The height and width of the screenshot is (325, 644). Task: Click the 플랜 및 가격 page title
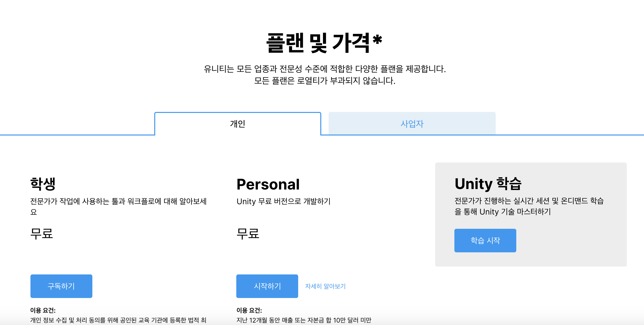[324, 43]
